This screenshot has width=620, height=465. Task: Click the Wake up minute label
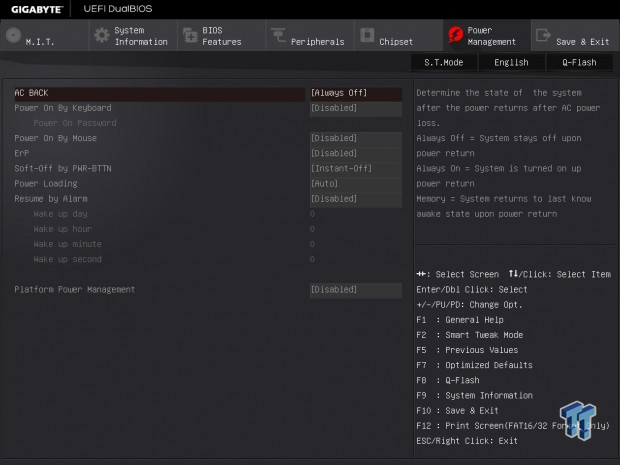click(x=68, y=244)
